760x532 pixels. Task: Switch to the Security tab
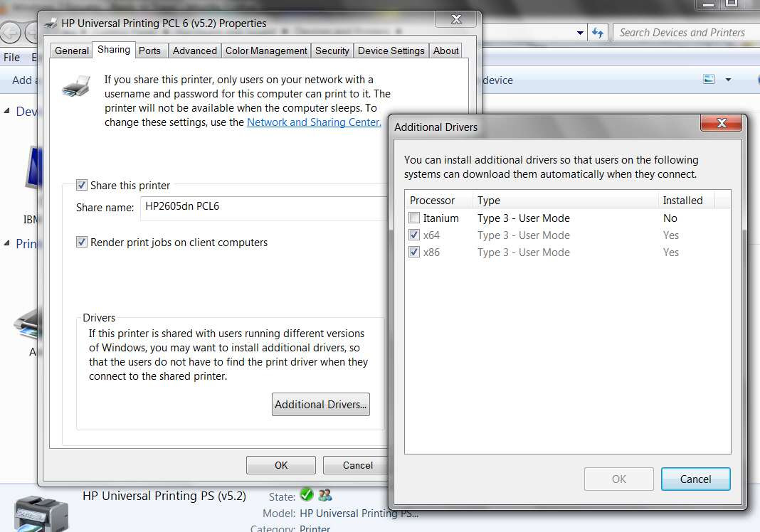(332, 50)
